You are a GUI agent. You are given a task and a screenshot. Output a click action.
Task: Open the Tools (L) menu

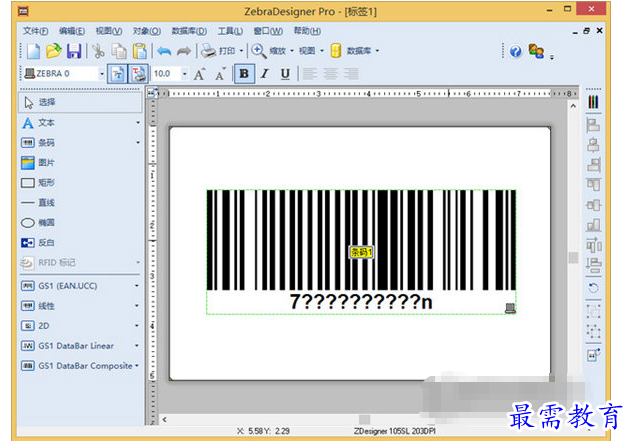230,31
